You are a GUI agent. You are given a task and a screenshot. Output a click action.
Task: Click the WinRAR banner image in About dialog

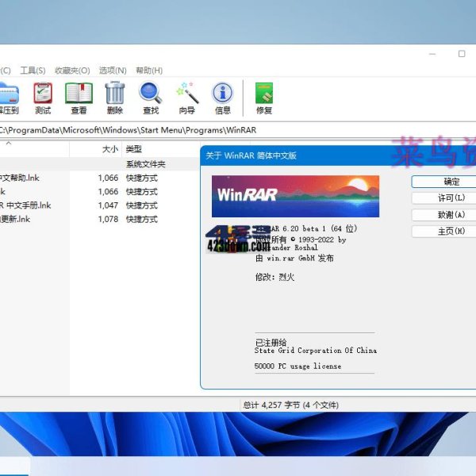[295, 196]
